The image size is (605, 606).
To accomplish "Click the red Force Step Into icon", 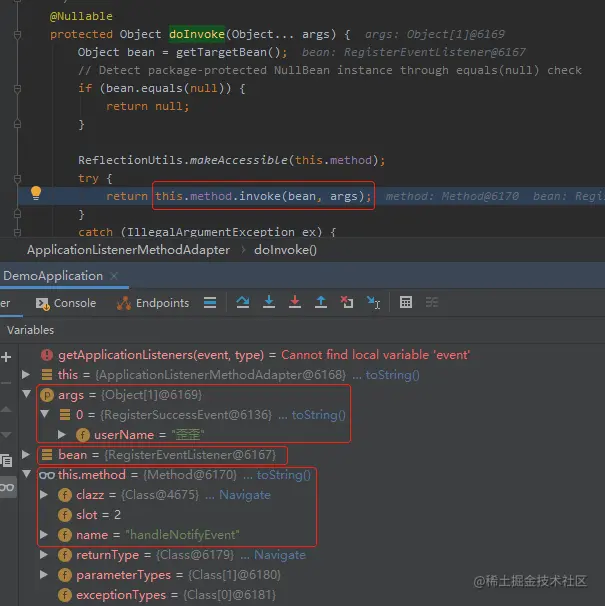I will (295, 302).
